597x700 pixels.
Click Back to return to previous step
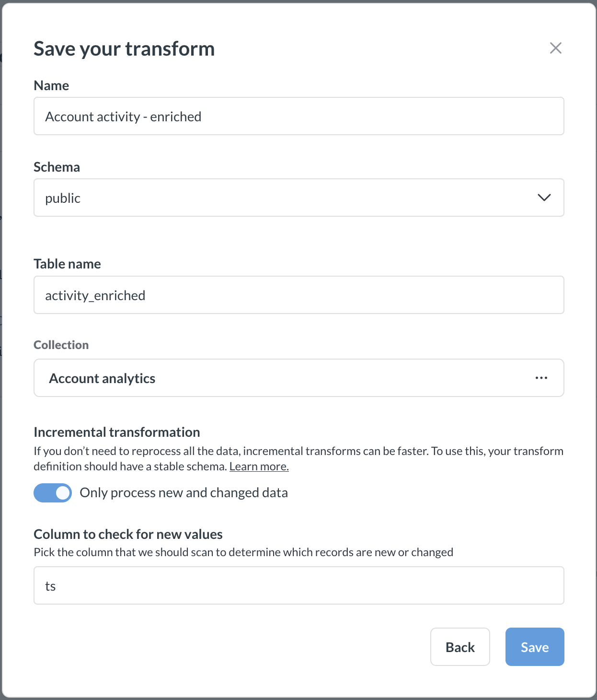[x=459, y=647]
